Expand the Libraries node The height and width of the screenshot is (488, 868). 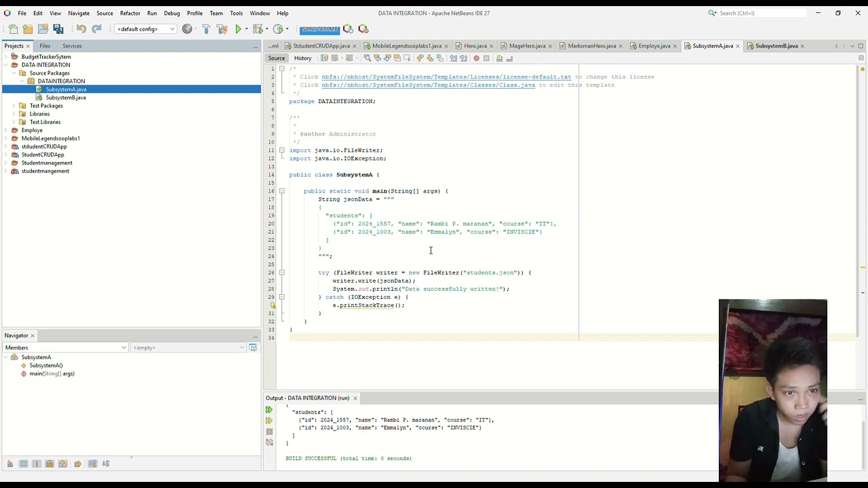coord(14,114)
